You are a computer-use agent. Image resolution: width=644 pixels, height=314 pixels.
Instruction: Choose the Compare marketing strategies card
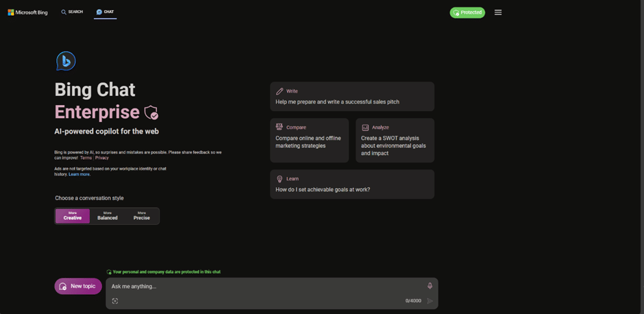tap(309, 140)
